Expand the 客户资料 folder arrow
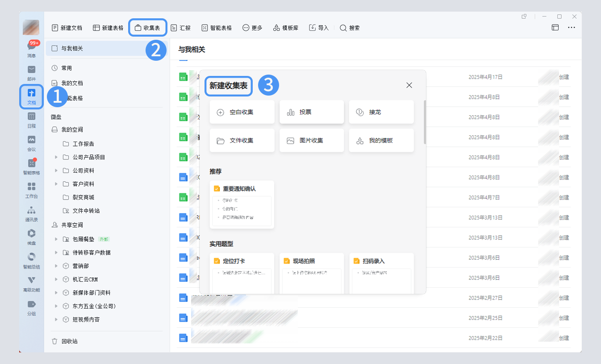The height and width of the screenshot is (364, 601). point(56,184)
